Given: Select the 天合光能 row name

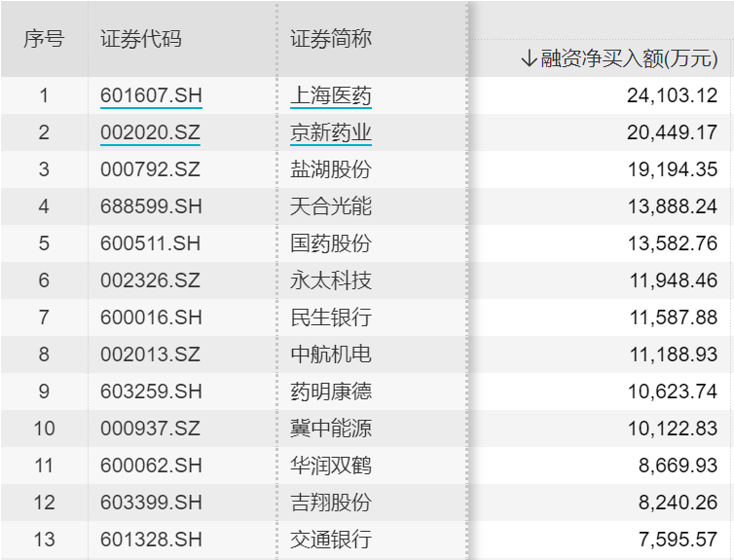Looking at the screenshot, I should click(x=330, y=206).
